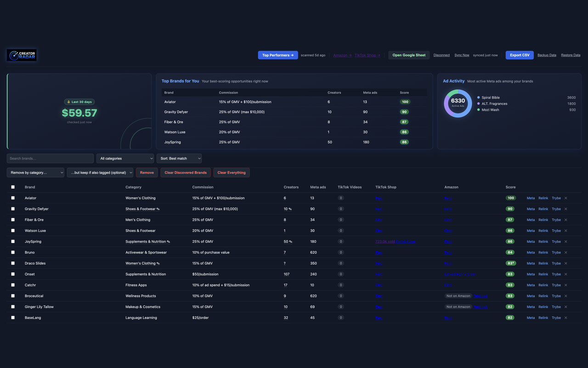Open the All categories dropdown

click(125, 158)
